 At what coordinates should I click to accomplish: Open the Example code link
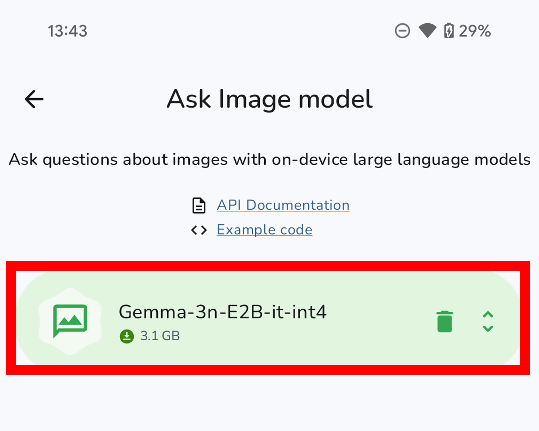264,230
